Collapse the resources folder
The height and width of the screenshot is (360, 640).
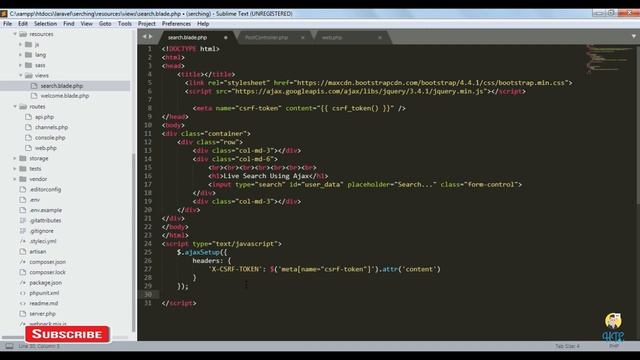coord(15,34)
